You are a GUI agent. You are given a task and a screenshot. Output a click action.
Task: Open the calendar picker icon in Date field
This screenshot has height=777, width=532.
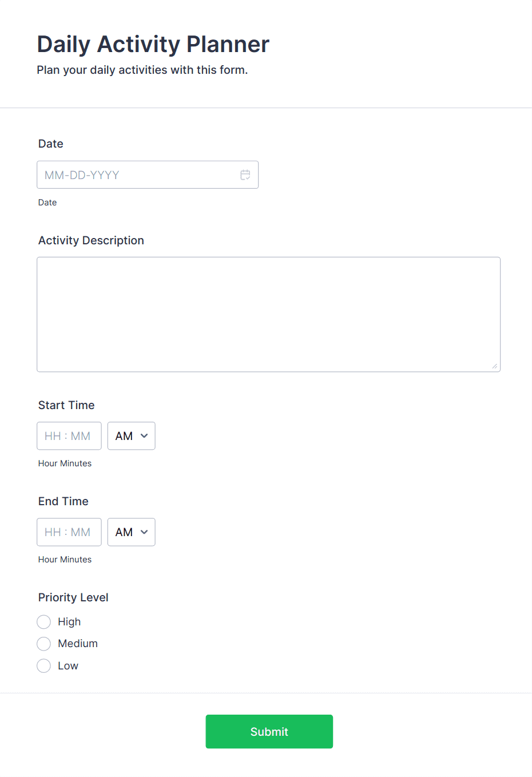pyautogui.click(x=245, y=175)
